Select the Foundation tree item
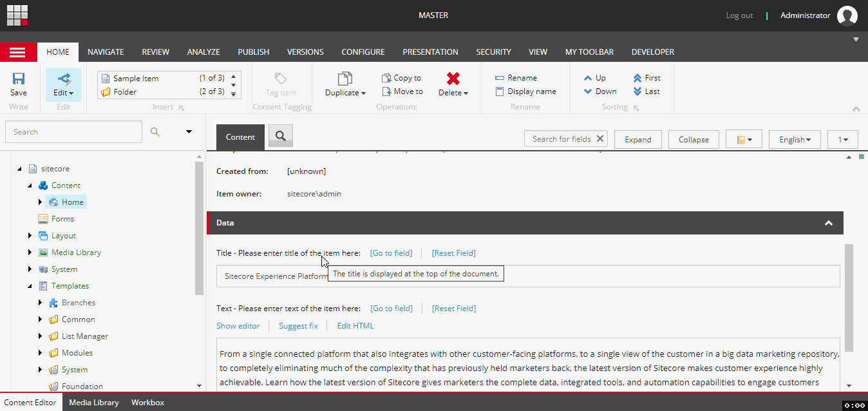 [82, 387]
